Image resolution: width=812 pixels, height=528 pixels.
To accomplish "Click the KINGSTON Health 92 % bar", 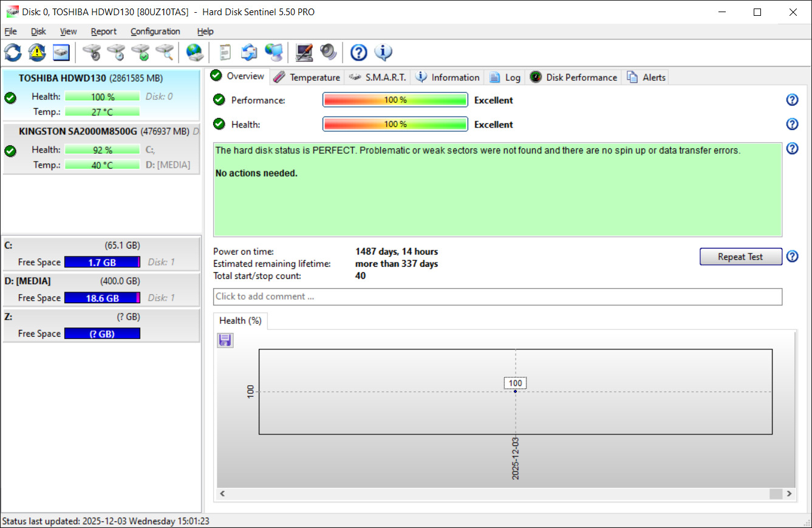I will coord(102,150).
